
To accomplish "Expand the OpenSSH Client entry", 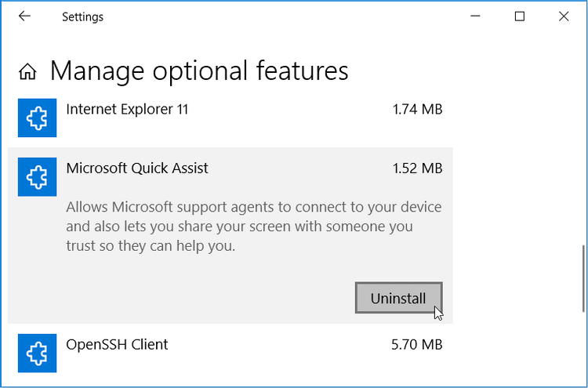I will pos(230,353).
